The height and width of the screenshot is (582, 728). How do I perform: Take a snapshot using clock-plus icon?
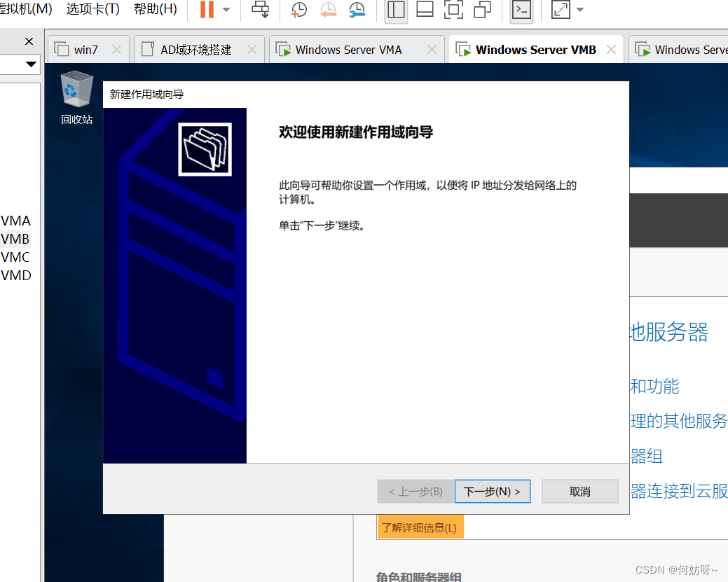(299, 10)
